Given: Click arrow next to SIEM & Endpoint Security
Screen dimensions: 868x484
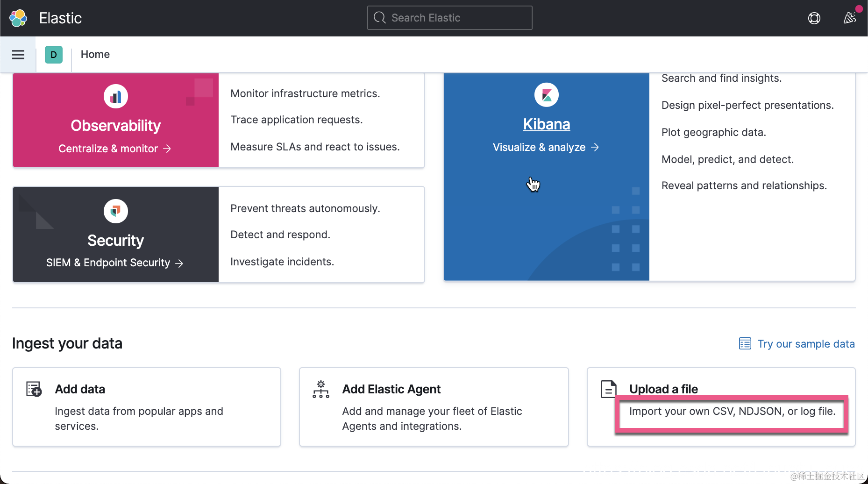Looking at the screenshot, I should (x=179, y=263).
